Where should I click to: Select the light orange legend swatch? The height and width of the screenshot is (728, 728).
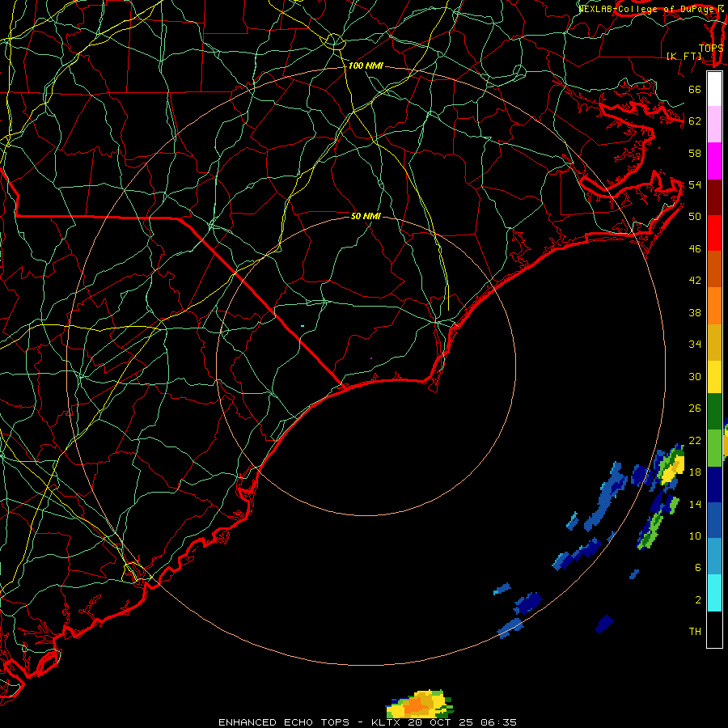pyautogui.click(x=714, y=306)
